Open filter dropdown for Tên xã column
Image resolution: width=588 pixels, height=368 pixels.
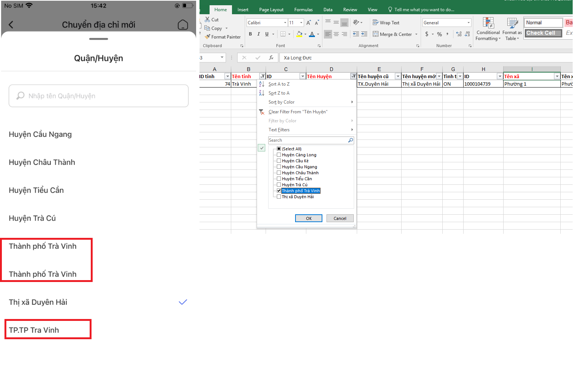tap(557, 76)
